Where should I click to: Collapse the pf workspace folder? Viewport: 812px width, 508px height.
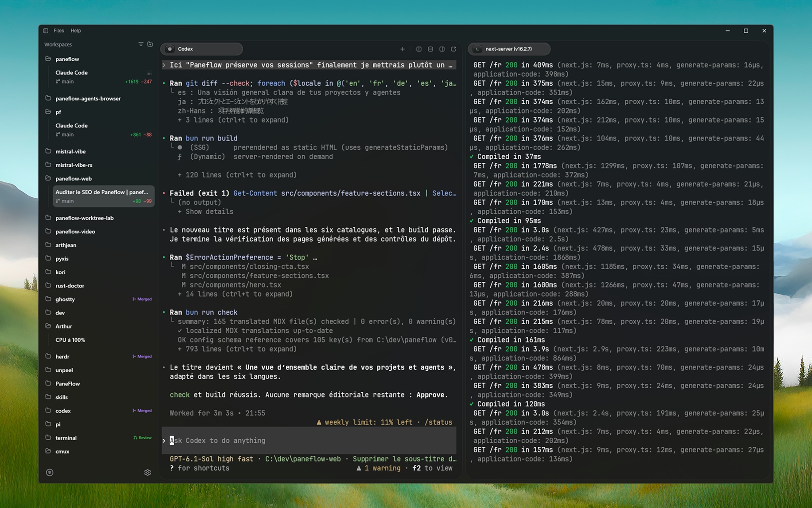pyautogui.click(x=48, y=112)
